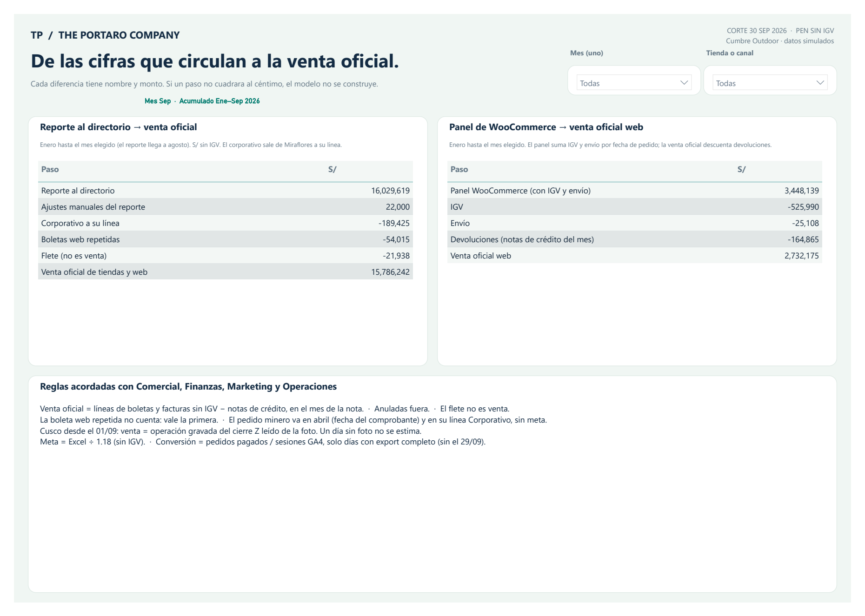Click the S/ header in directorio table
Screen dimensions: 865x616
point(332,170)
